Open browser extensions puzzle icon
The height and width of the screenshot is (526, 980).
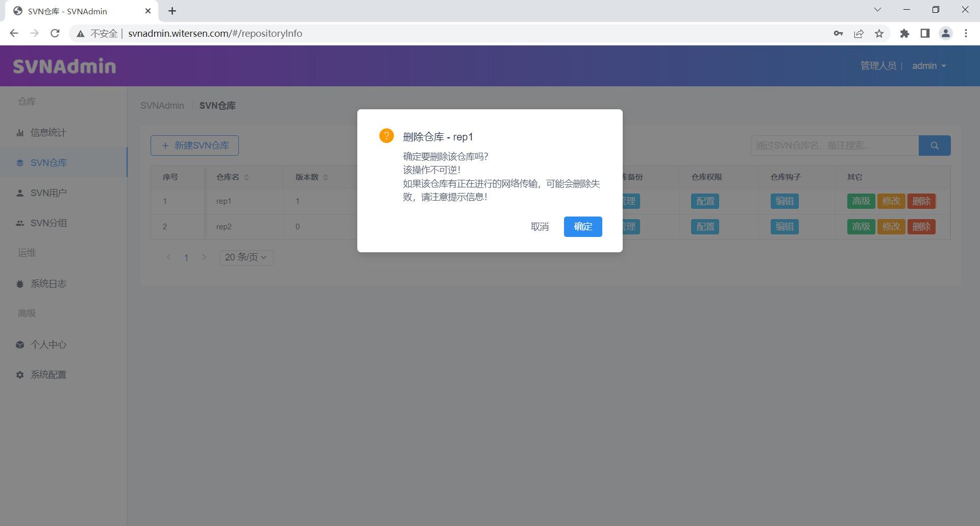(x=904, y=33)
